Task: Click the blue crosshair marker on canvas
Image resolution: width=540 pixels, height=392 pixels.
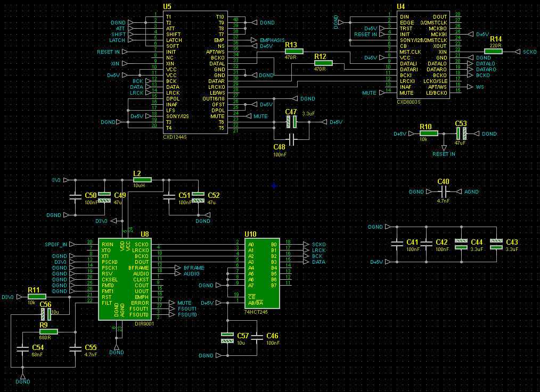Action: [x=274, y=186]
